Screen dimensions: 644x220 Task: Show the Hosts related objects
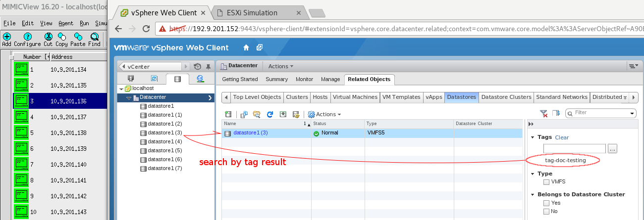tap(321, 97)
